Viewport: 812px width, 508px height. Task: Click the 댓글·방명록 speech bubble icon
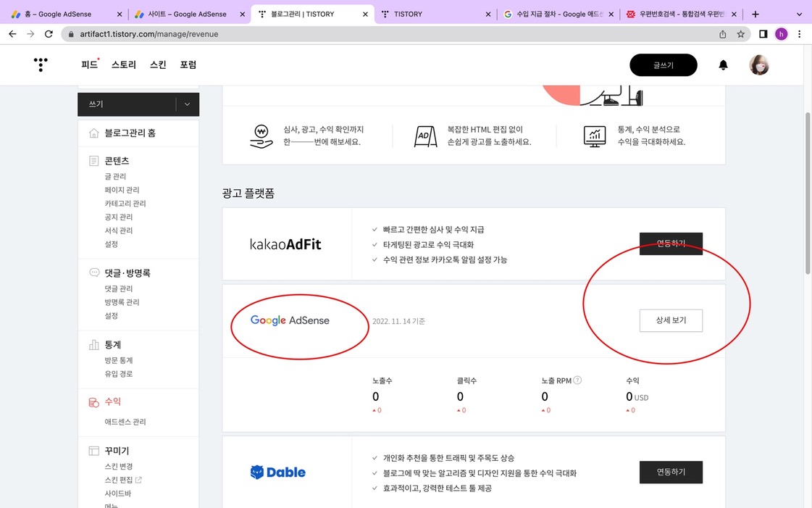click(x=94, y=272)
